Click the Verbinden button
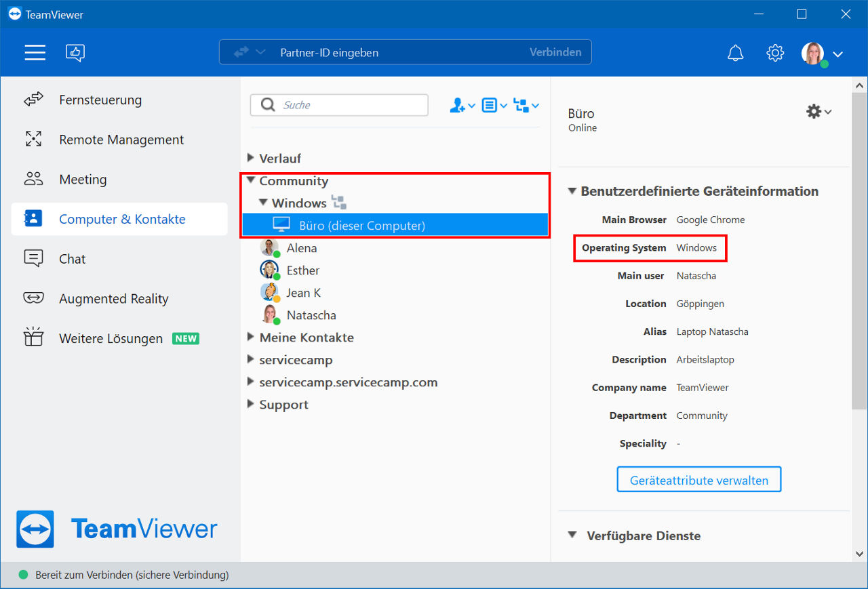 tap(555, 52)
